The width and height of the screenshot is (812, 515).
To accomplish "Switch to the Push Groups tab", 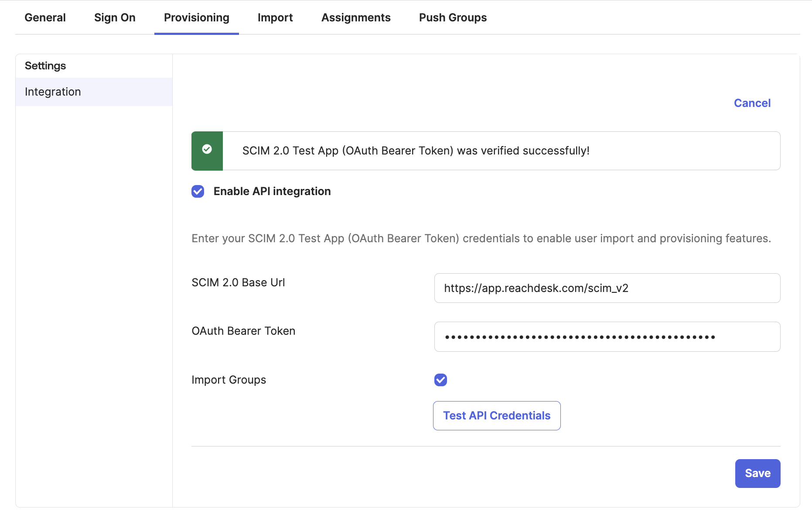I will pos(453,17).
